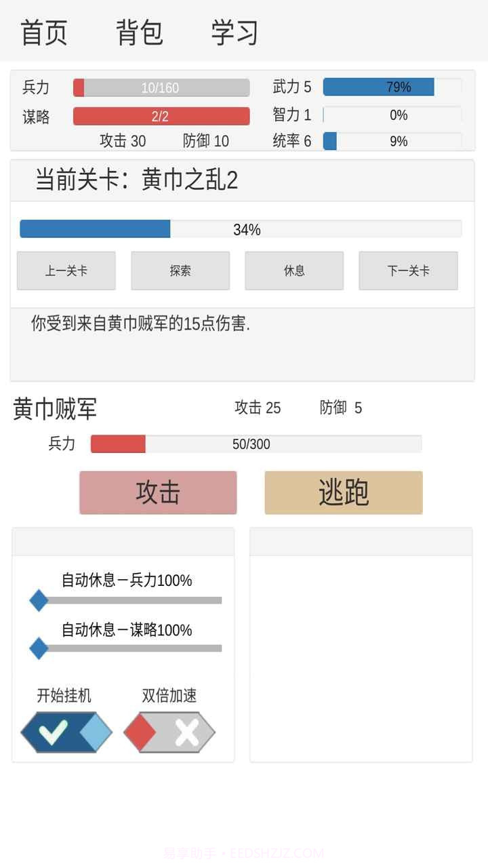Attack the 黄巾贼军 enemy
Image resolution: width=488 pixels, height=868 pixels.
coord(157,493)
